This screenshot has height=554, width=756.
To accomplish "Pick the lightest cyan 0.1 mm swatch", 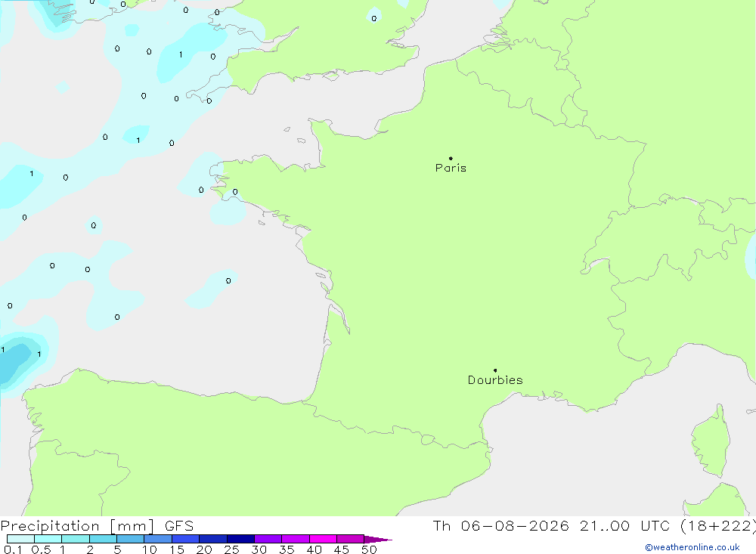I will pos(20,539).
